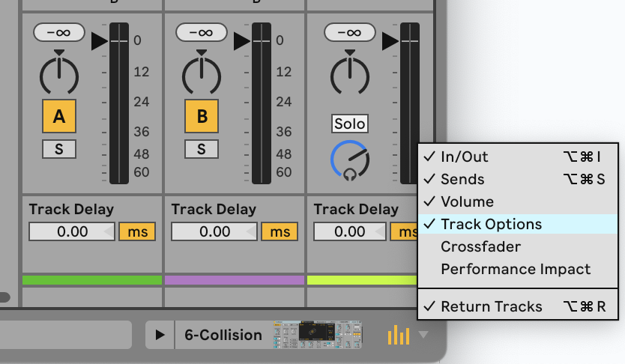Enable Performance Impact in the menu
625x364 pixels.
point(516,269)
